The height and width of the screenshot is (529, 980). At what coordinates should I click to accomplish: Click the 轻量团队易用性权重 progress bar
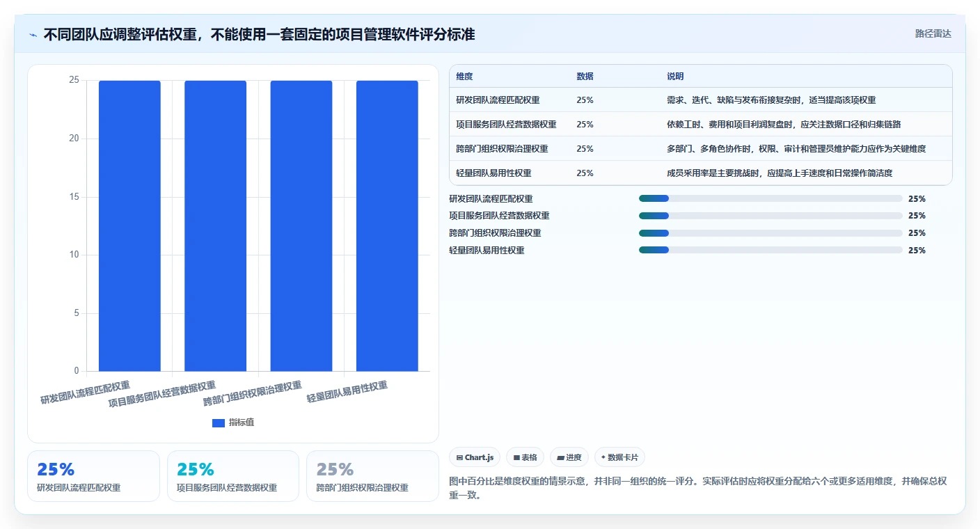pos(770,250)
